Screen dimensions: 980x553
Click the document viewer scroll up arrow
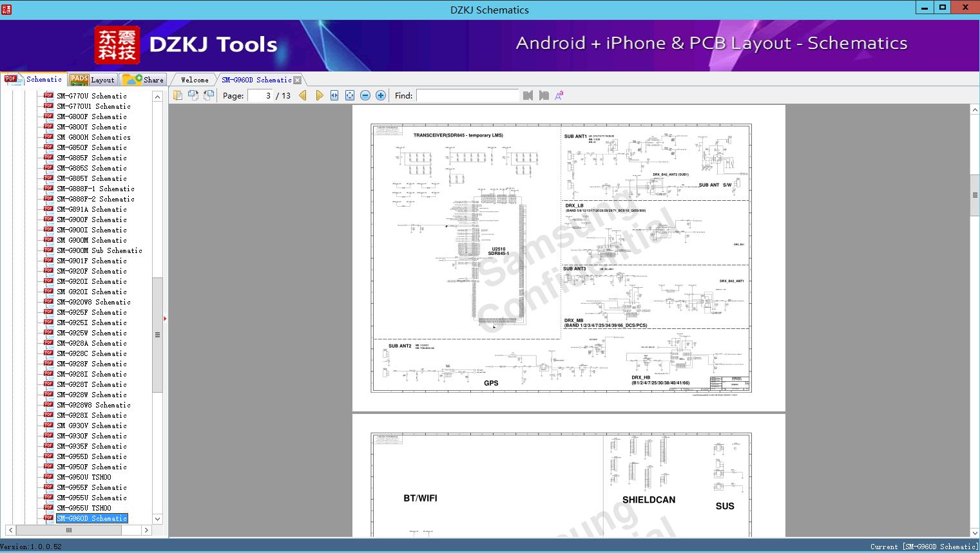pyautogui.click(x=975, y=110)
